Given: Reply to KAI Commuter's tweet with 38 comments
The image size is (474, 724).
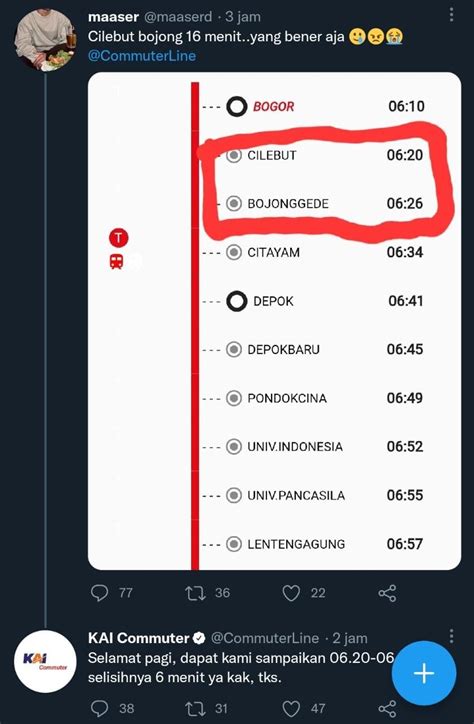Looking at the screenshot, I should (x=100, y=708).
